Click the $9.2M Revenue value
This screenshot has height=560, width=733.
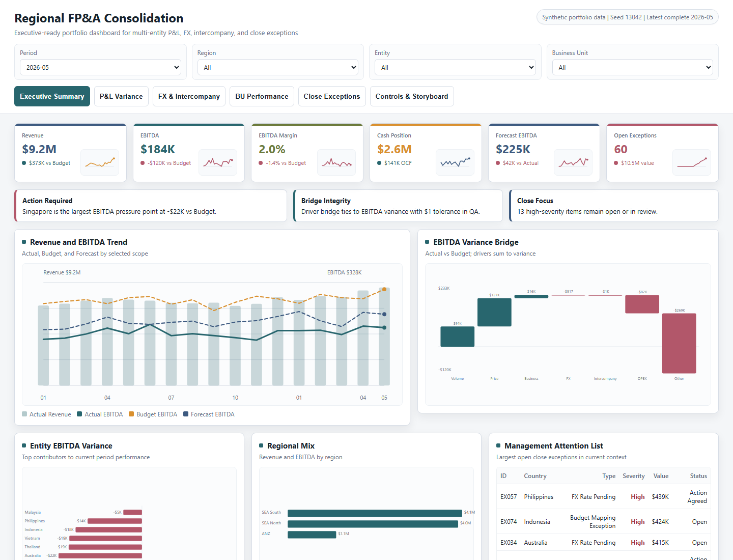coord(39,149)
